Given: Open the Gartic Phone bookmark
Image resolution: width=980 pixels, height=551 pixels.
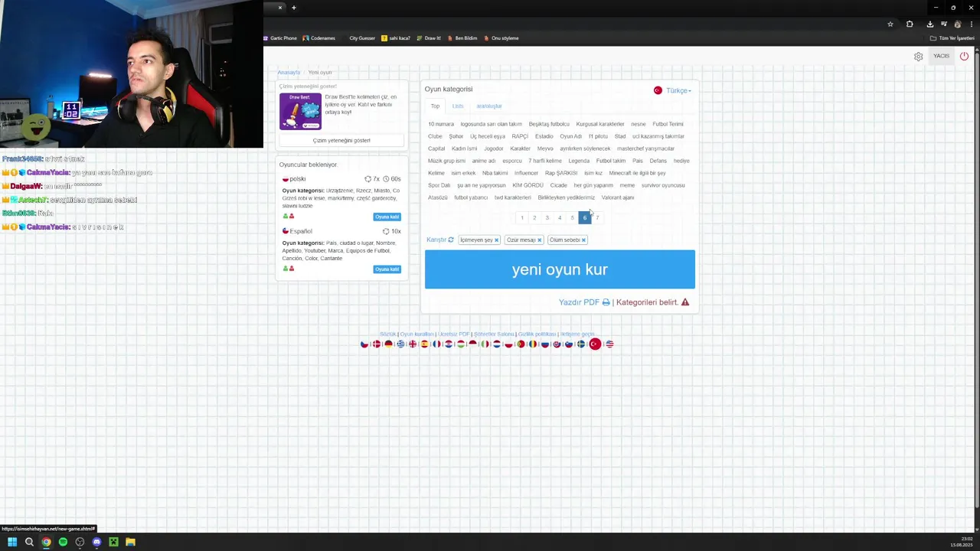Looking at the screenshot, I should (280, 38).
